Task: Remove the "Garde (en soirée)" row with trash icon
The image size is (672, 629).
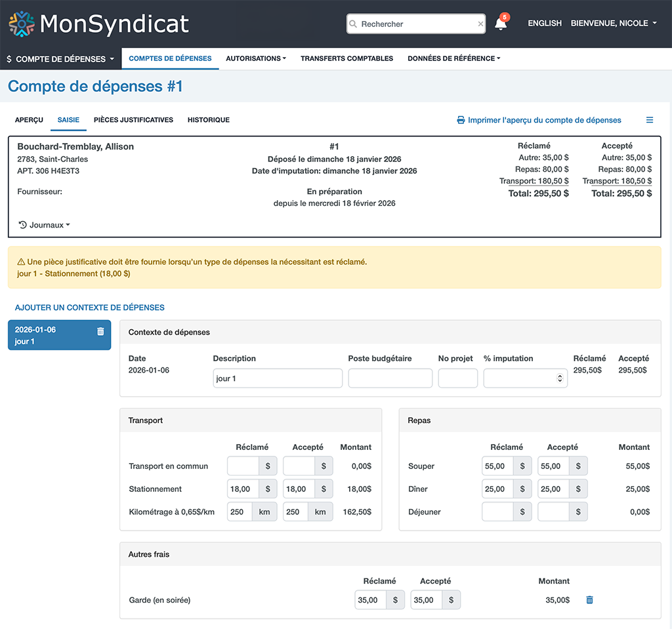Action: [589, 599]
